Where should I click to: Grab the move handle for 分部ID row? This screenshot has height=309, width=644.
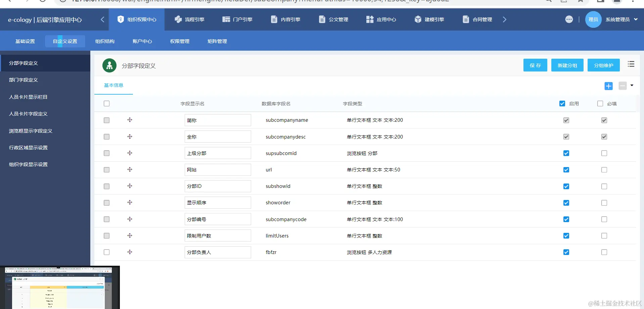pos(130,186)
